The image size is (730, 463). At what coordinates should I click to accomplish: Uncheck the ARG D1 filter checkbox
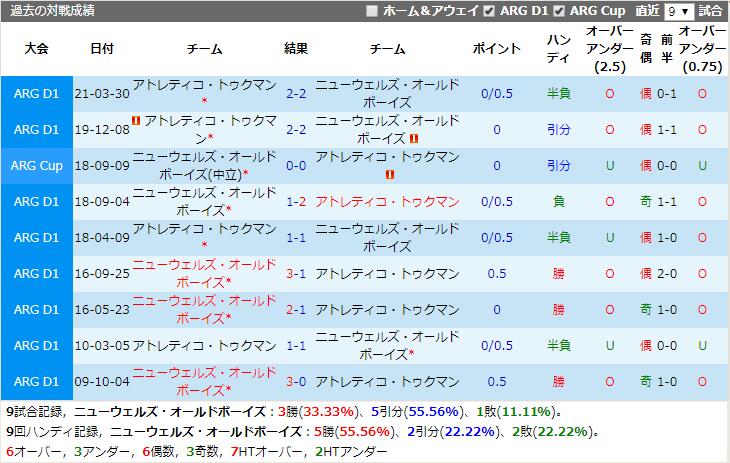point(489,11)
